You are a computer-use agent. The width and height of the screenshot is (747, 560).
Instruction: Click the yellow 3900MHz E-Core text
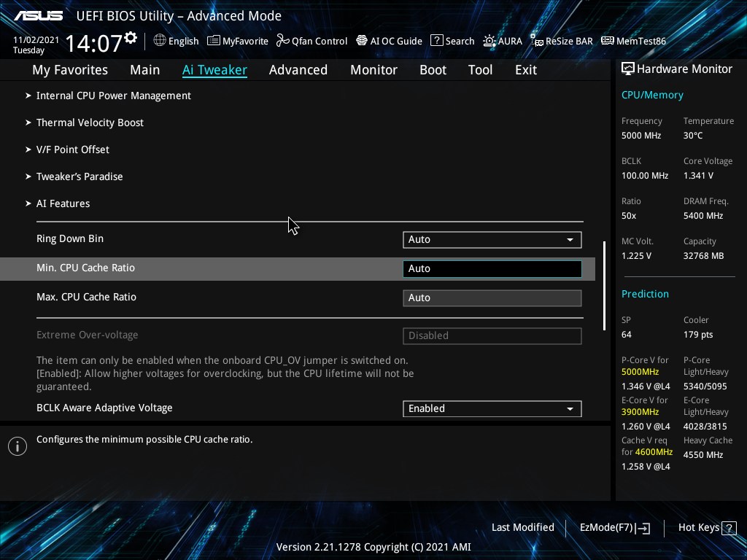pyautogui.click(x=640, y=412)
